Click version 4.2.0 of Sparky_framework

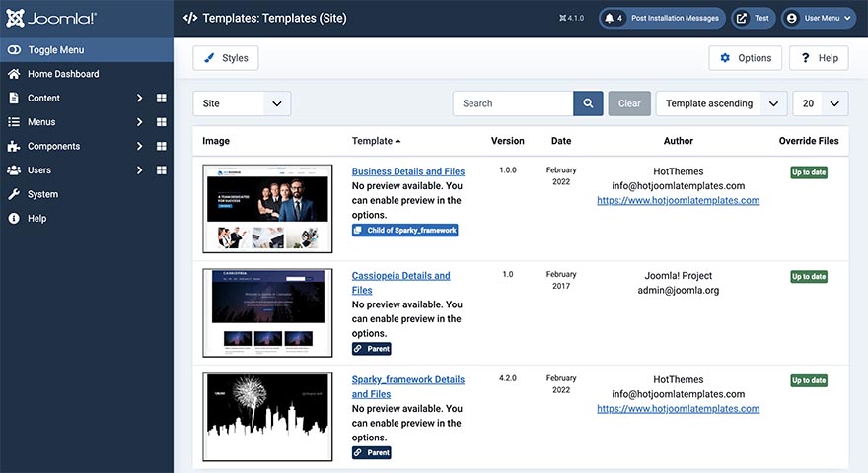[508, 378]
